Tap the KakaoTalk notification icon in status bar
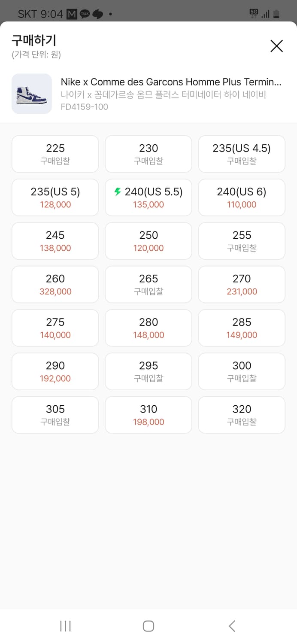The image size is (297, 644). pyautogui.click(x=85, y=14)
